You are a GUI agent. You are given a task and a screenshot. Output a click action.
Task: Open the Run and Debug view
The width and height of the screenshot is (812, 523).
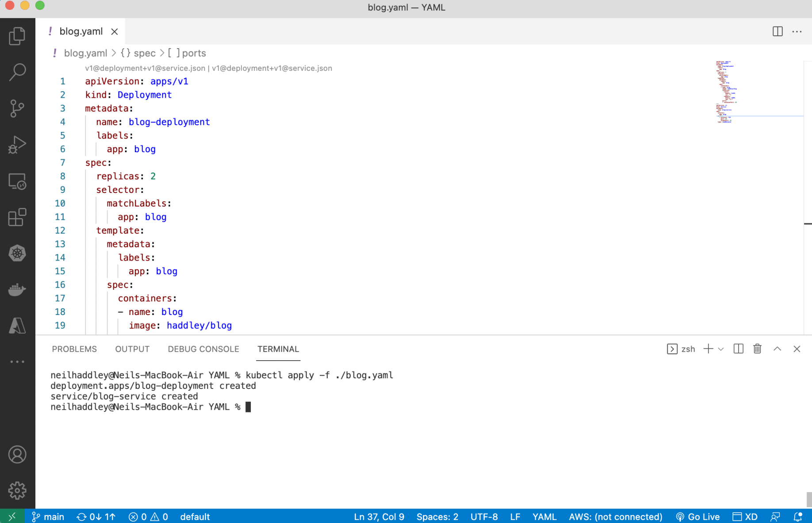pos(17,145)
